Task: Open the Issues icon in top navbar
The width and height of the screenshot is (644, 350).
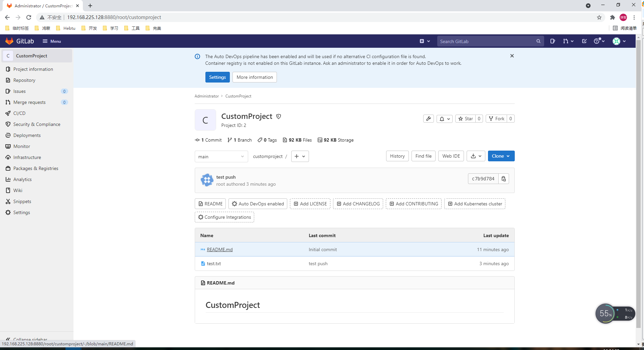Action: point(552,41)
